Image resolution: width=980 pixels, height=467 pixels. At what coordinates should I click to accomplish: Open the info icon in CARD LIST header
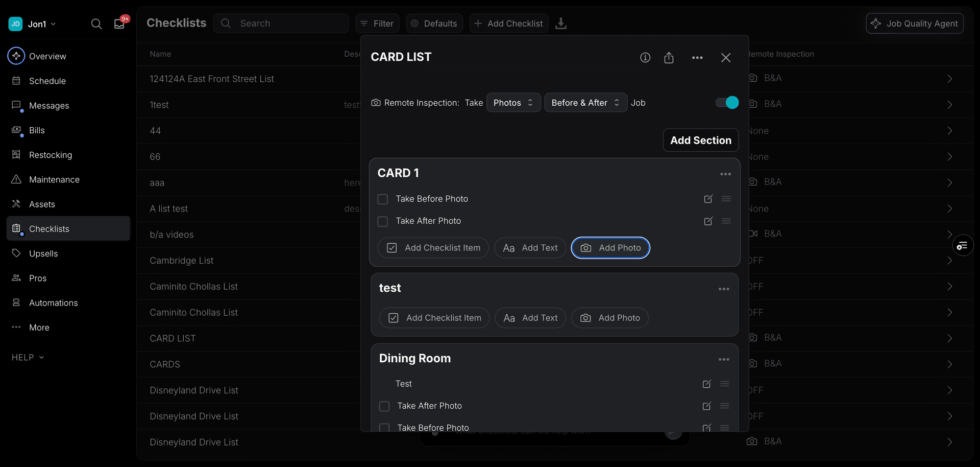pyautogui.click(x=645, y=58)
